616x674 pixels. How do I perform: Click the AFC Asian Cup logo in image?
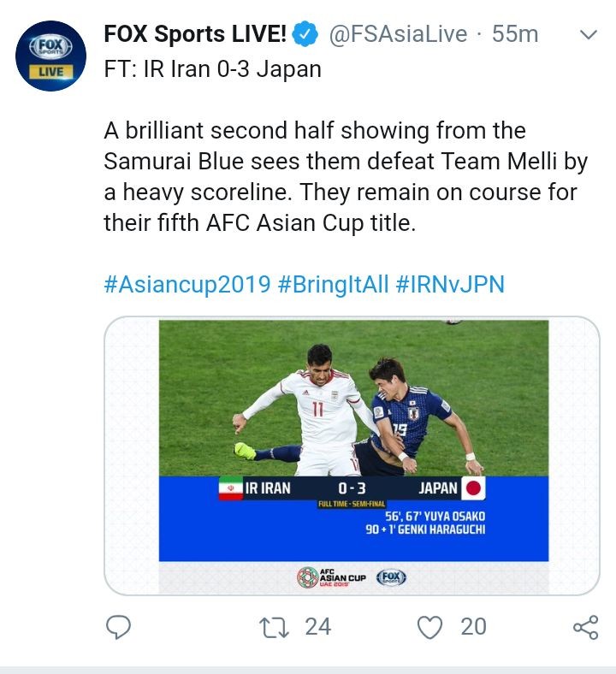[331, 577]
